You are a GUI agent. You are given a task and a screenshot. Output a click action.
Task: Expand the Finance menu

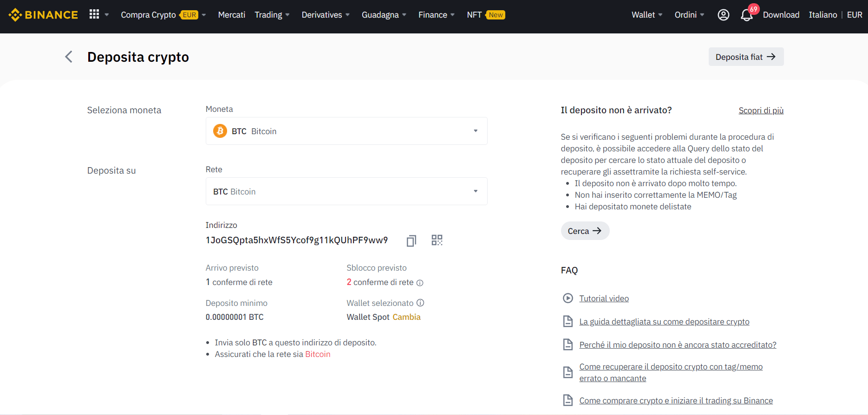[x=437, y=15]
